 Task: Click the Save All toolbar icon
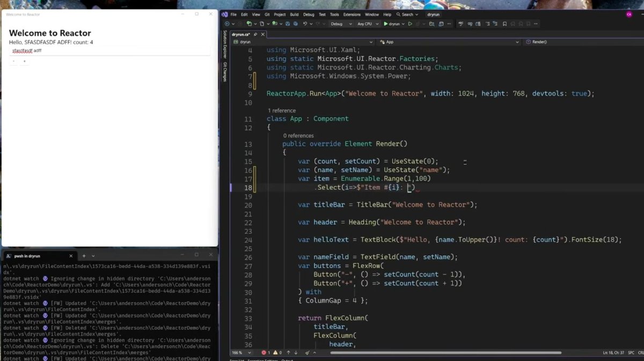click(x=295, y=24)
